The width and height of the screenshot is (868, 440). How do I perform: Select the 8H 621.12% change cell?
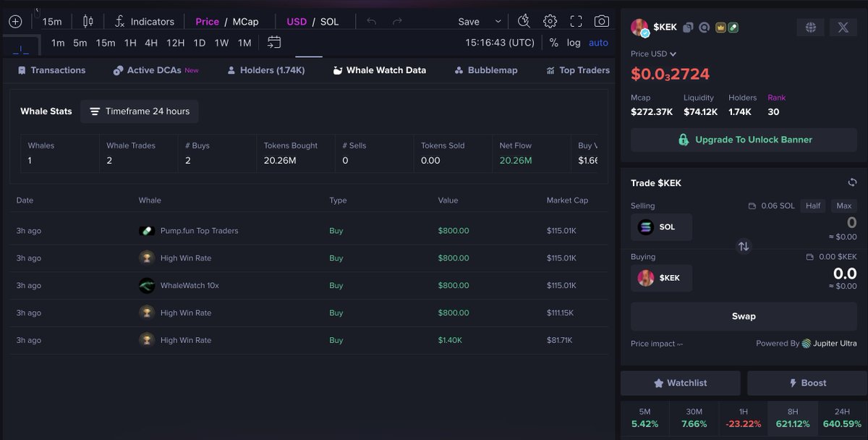tap(793, 418)
